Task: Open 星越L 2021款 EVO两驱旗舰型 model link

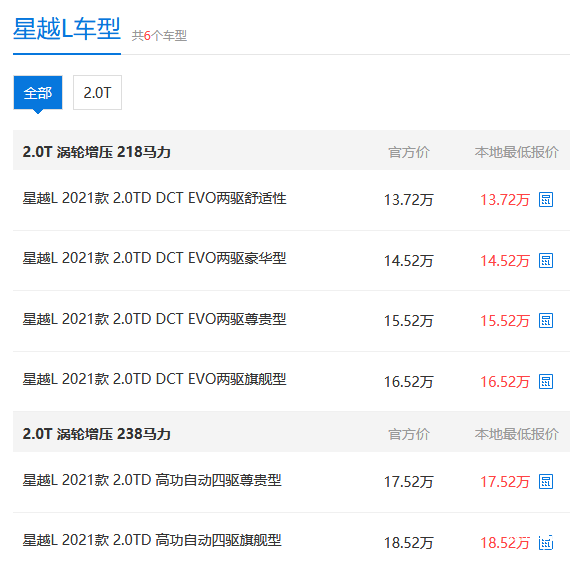Action: (x=154, y=379)
